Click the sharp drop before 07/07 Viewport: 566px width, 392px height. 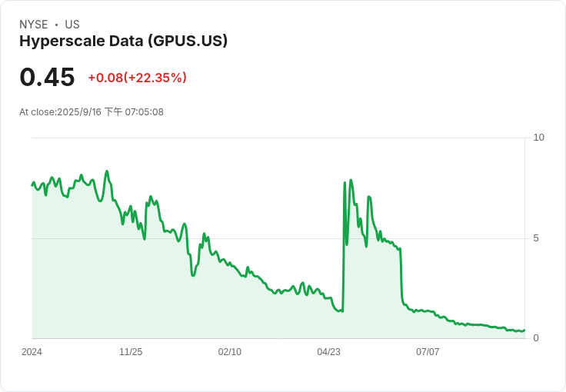[401, 276]
